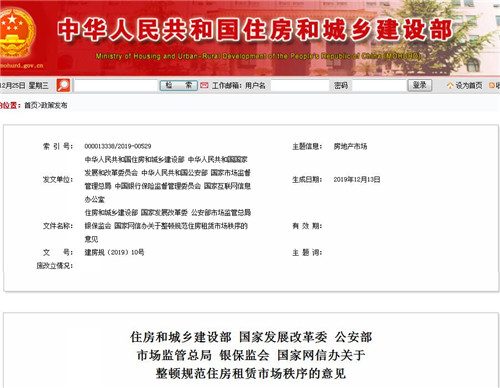Click the 登录 login button
Image resolution: width=500 pixels, height=388 pixels.
click(420, 85)
